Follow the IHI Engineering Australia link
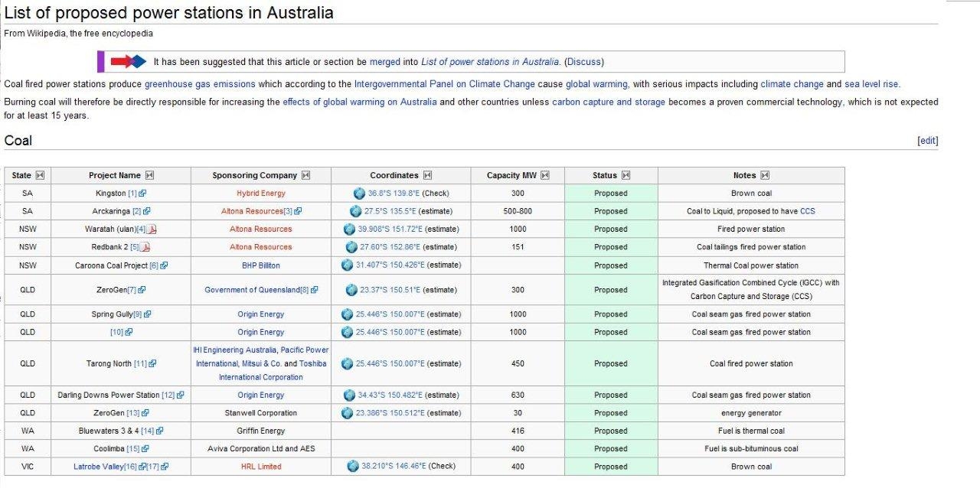 (234, 350)
